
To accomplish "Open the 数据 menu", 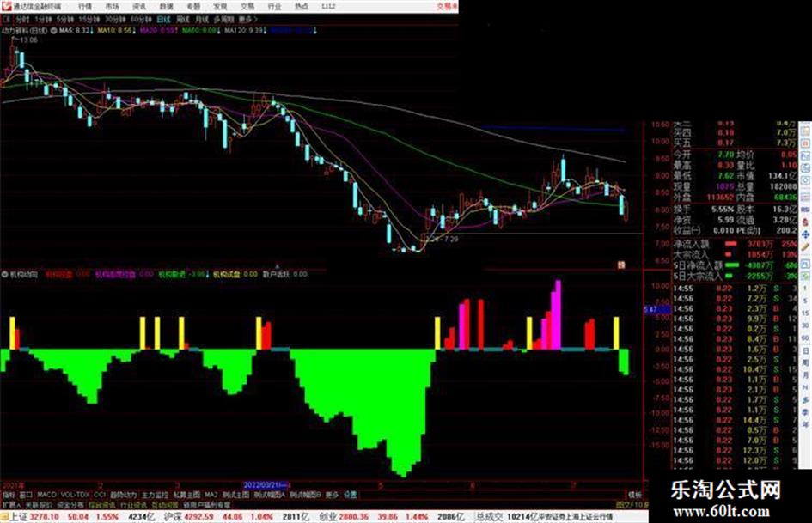I will pyautogui.click(x=166, y=7).
